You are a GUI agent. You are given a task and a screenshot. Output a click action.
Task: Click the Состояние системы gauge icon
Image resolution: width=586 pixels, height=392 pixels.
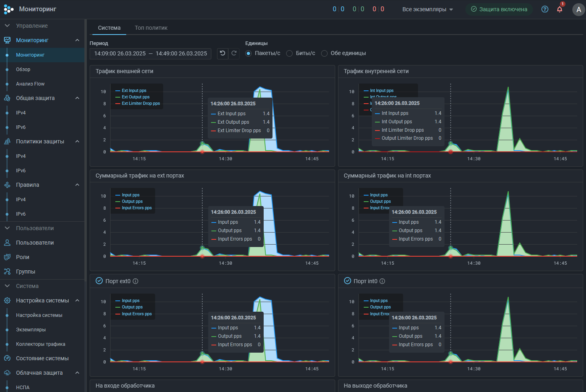pos(7,358)
